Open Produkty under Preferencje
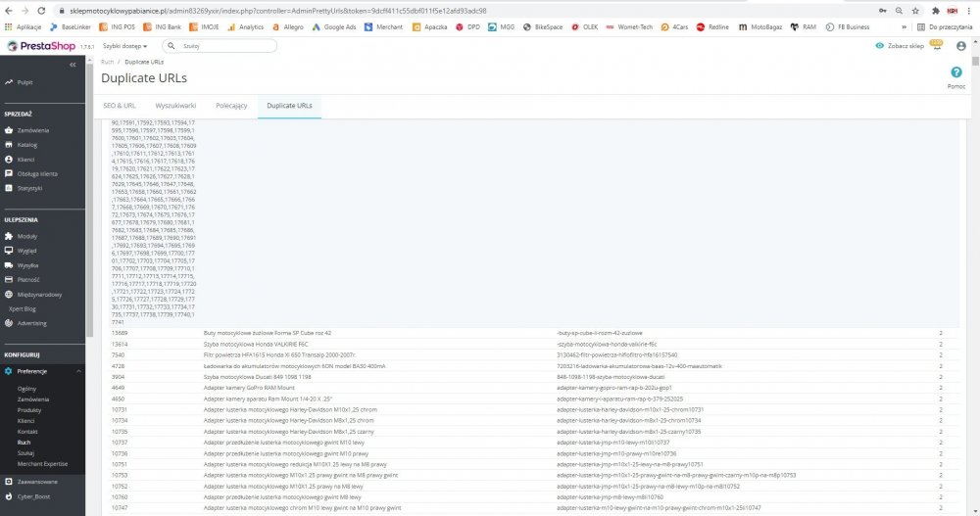 tap(29, 410)
